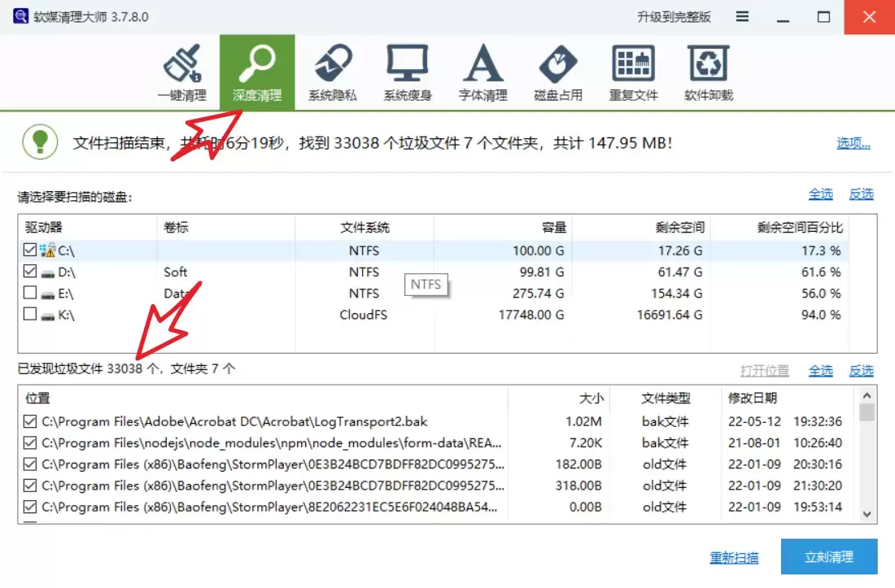Sort drives by 文件系统 column header

pos(365,227)
